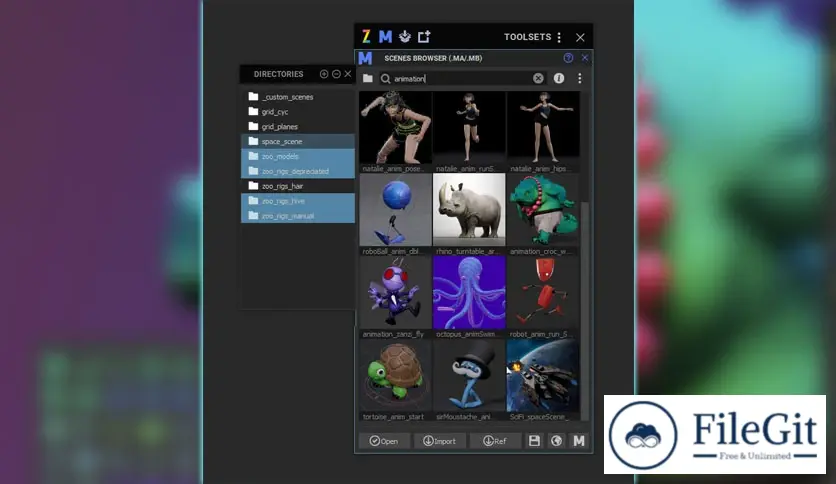Viewport: 836px width, 484px height.
Task: Click into the search field containing 'animation'
Action: [x=461, y=78]
